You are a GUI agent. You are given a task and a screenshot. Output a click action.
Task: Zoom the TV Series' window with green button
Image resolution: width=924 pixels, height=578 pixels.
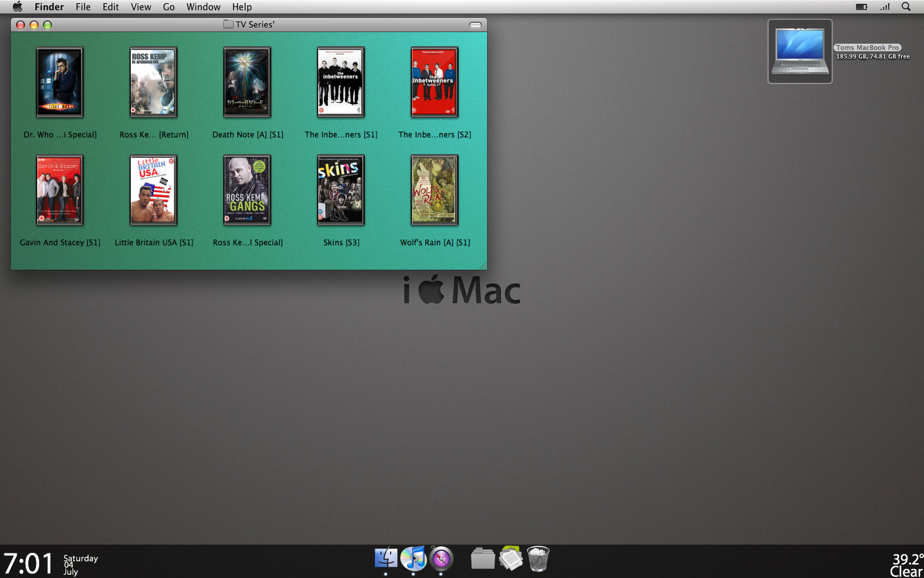point(47,25)
